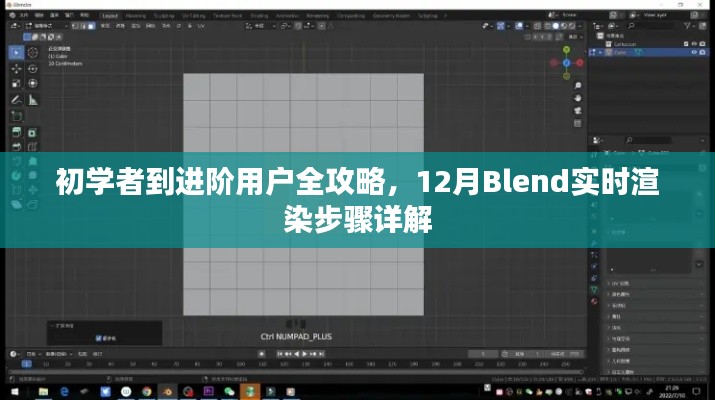
Task: Select the Extrude Region tool
Action: [x=16, y=133]
